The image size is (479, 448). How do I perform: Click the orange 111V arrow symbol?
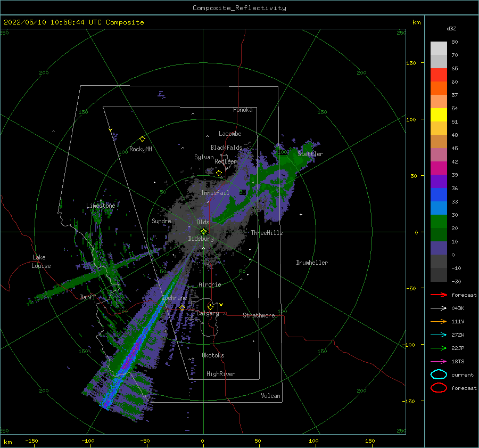[x=439, y=321]
